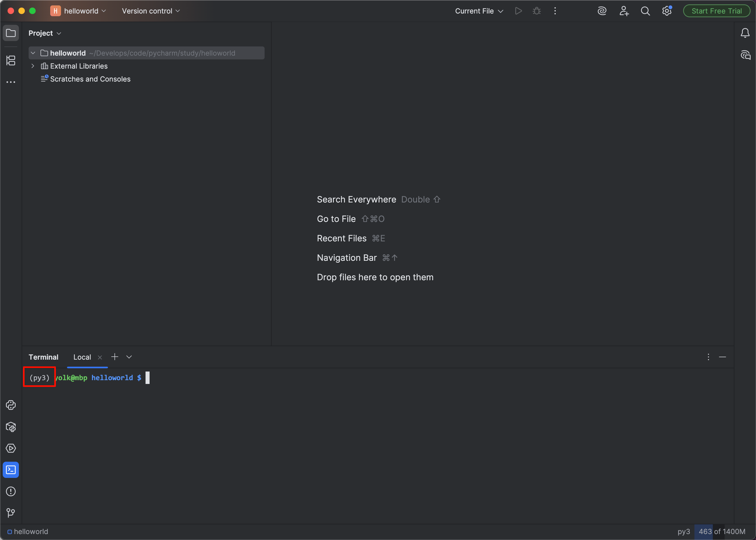The height and width of the screenshot is (540, 756).
Task: Open the Python Packages tool window
Action: [11, 427]
